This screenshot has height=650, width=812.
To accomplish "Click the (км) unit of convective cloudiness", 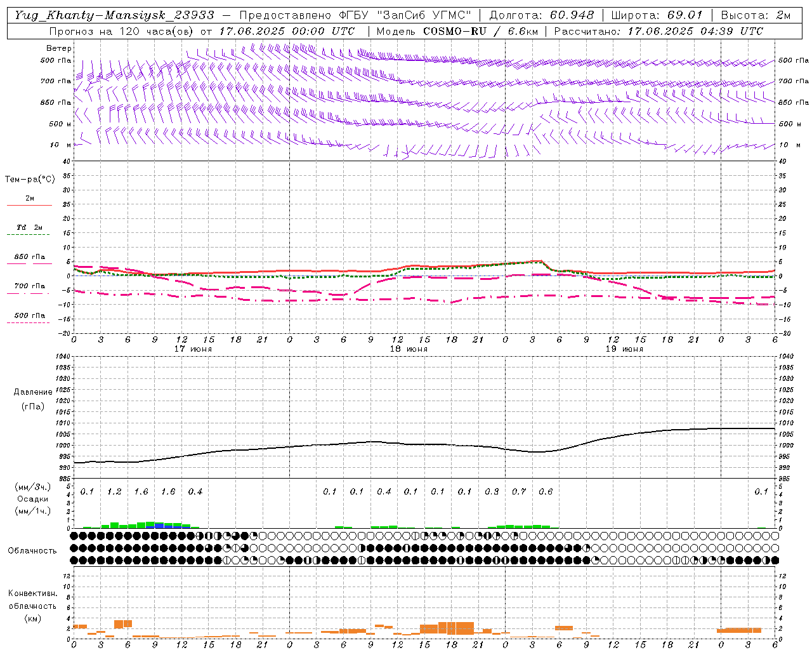I will pyautogui.click(x=32, y=618).
